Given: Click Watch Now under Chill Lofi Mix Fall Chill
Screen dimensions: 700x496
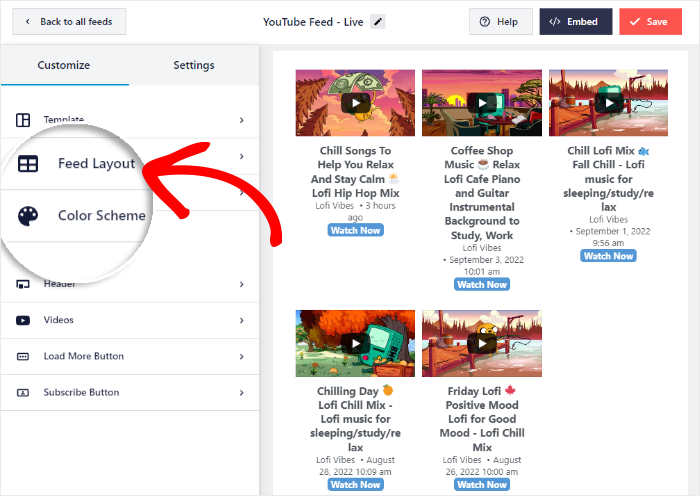Looking at the screenshot, I should pos(609,256).
